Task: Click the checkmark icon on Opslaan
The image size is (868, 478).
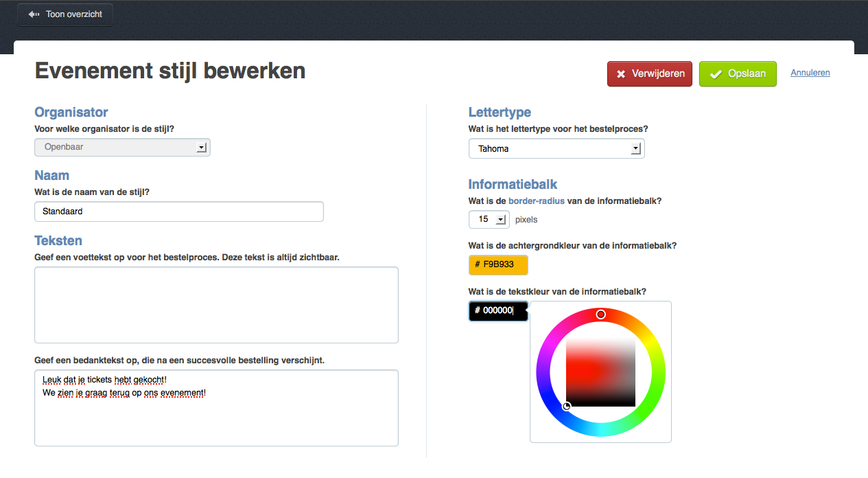Action: (716, 74)
